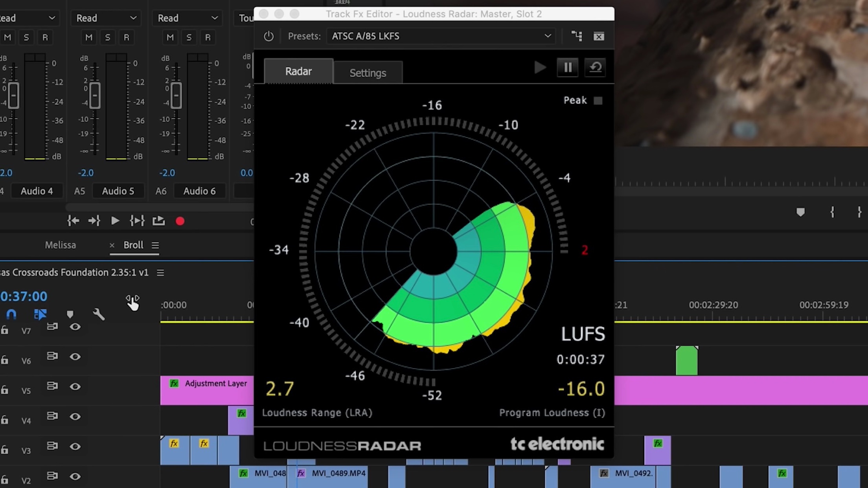Screen dimensions: 868x488
Task: Hide the V5 track output eye
Action: 75,387
